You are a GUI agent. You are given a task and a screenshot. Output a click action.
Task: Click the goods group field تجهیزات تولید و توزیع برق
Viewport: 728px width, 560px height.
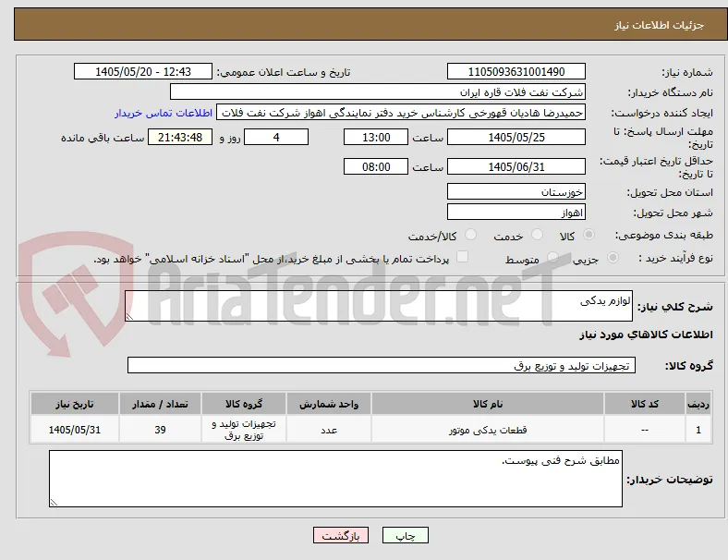(382, 365)
